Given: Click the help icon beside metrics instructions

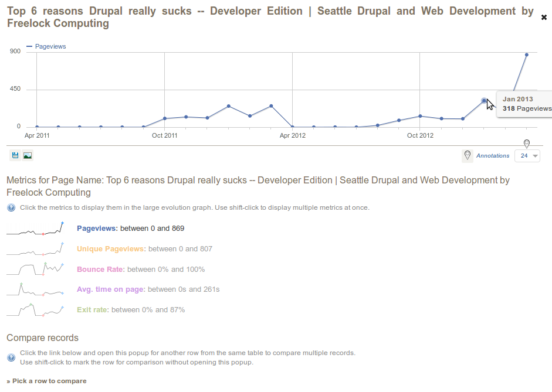Looking at the screenshot, I should tap(11, 207).
